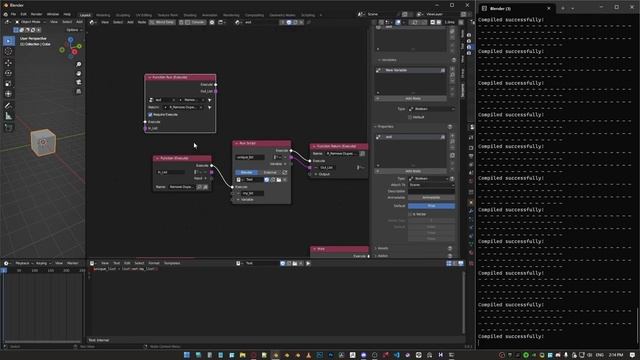Open Format menu in text editor
Screen dimensions: 640x360
[x=153, y=263]
